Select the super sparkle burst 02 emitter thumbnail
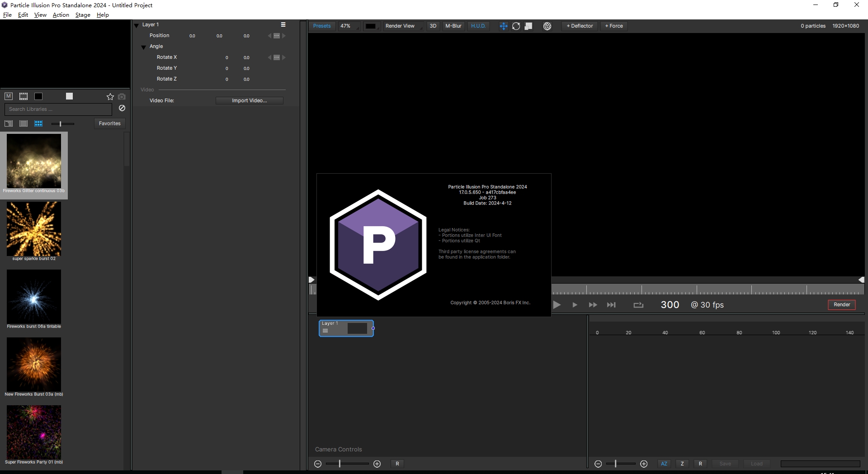868x474 pixels. (33, 229)
